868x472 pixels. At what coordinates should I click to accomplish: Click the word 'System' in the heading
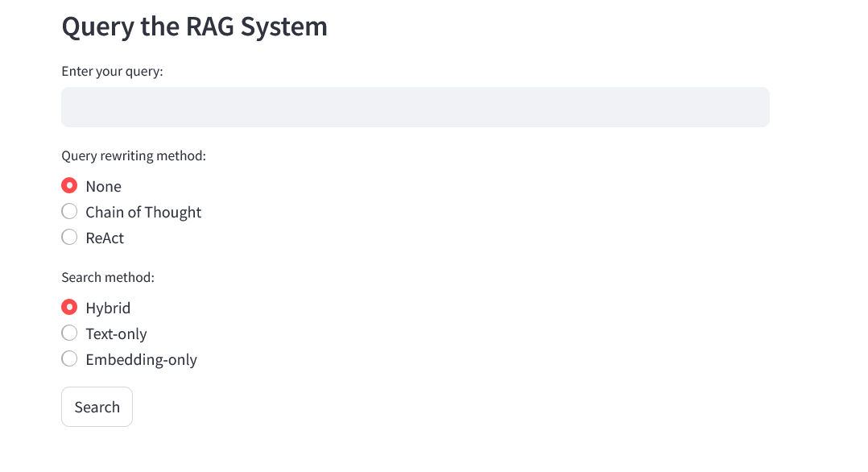click(284, 27)
